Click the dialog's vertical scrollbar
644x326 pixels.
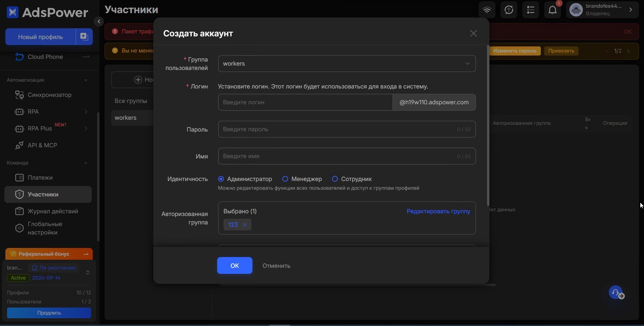coord(488,125)
